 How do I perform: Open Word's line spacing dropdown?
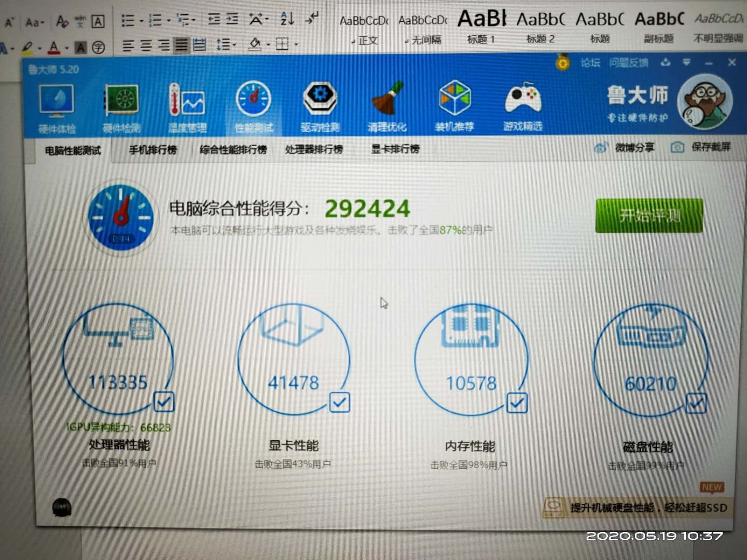(226, 45)
